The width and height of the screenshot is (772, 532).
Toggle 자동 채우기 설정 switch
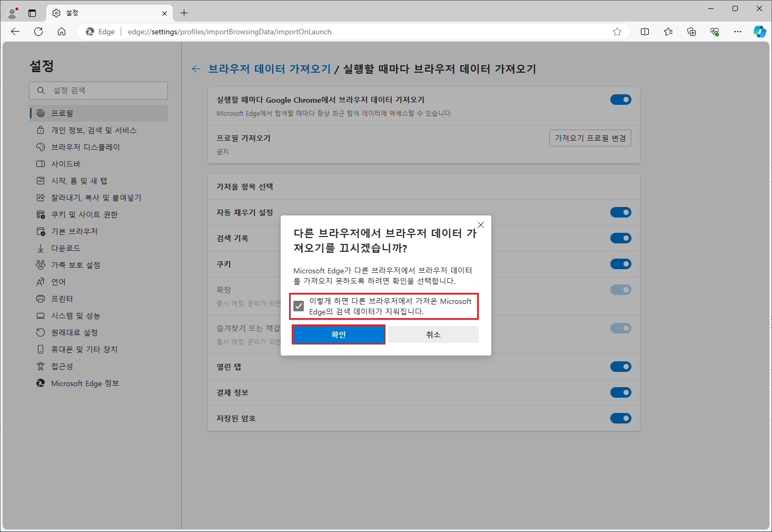click(x=620, y=212)
